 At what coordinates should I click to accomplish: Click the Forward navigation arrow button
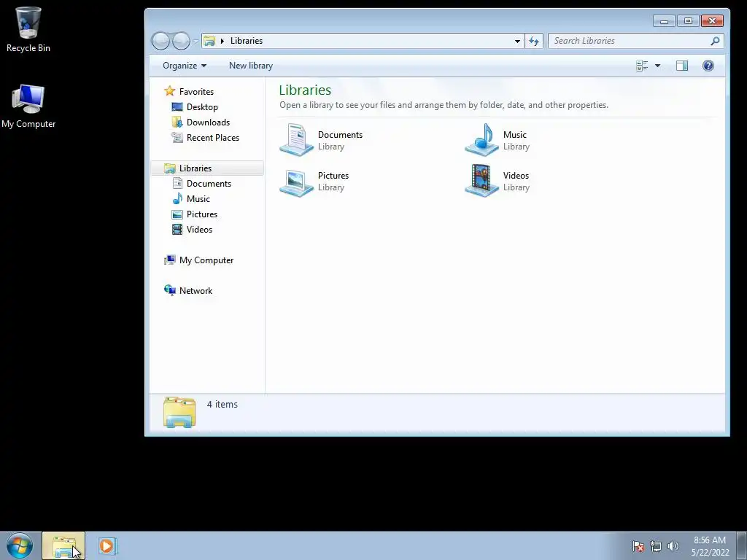coord(181,41)
